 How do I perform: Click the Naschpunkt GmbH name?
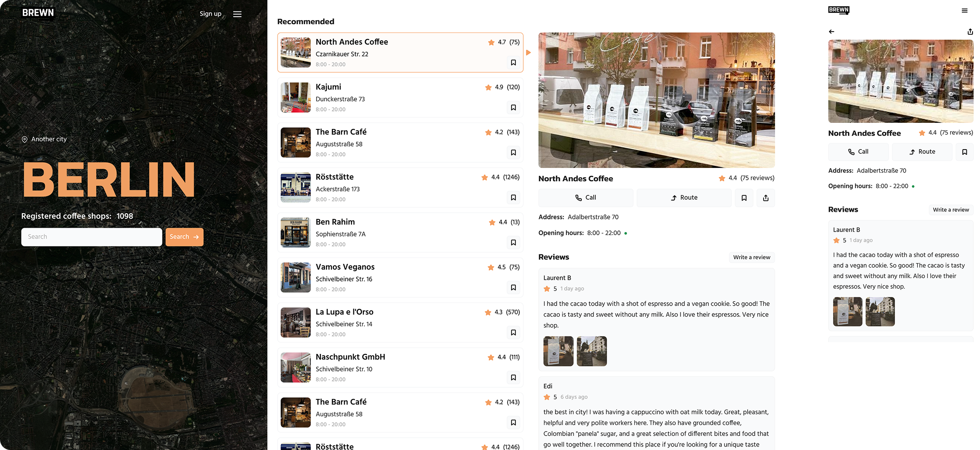click(x=350, y=357)
